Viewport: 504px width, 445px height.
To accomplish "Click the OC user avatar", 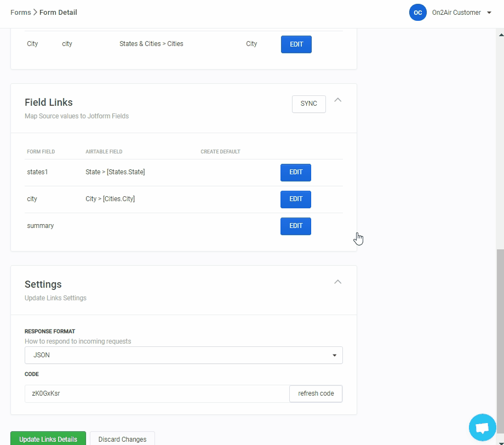I will tap(417, 13).
